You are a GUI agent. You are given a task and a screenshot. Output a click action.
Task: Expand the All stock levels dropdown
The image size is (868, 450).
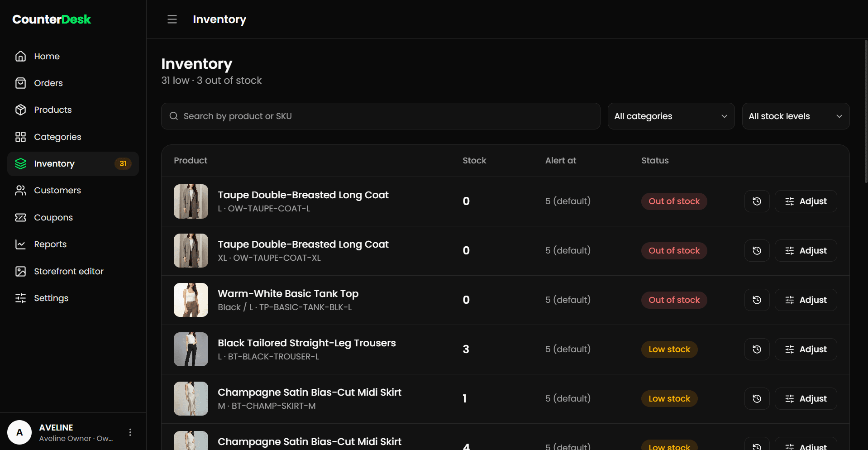click(x=796, y=116)
